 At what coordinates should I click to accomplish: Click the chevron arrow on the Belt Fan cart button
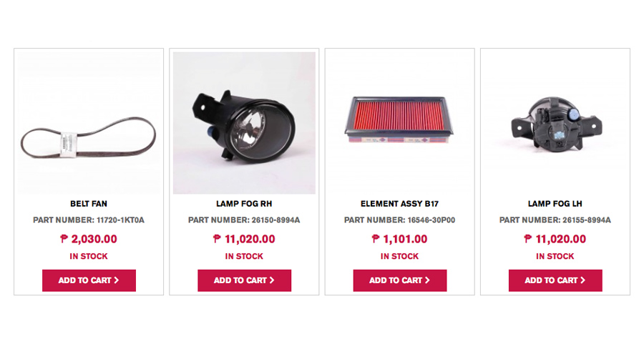[117, 280]
